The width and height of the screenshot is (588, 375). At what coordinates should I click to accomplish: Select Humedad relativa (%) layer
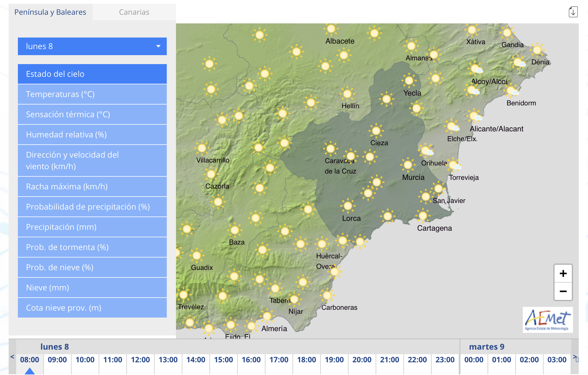(92, 135)
